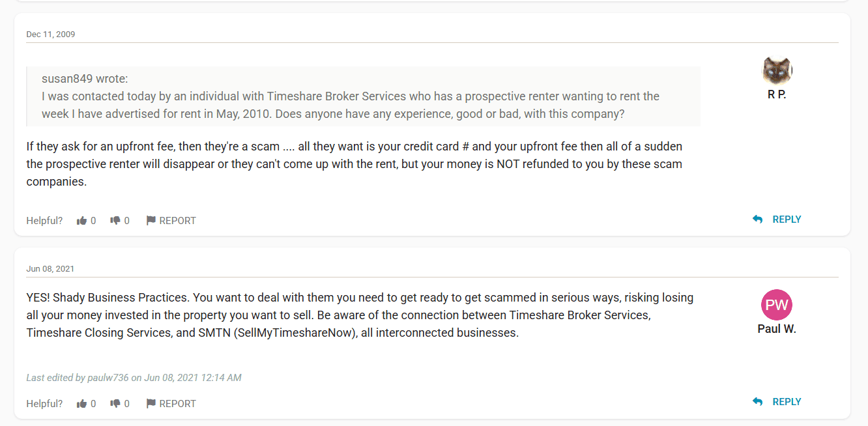Click the Dec 11, 2009 post date

pos(51,34)
